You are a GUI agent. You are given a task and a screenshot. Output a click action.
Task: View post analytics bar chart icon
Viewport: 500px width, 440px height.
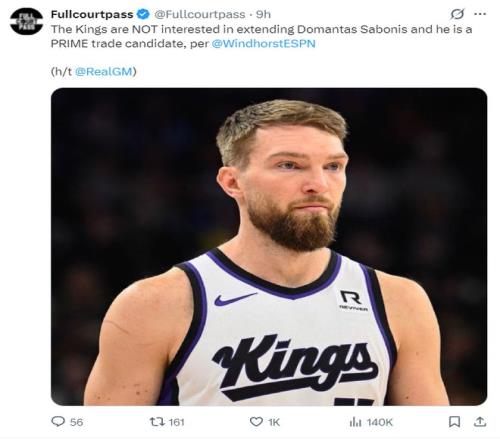[x=355, y=422]
